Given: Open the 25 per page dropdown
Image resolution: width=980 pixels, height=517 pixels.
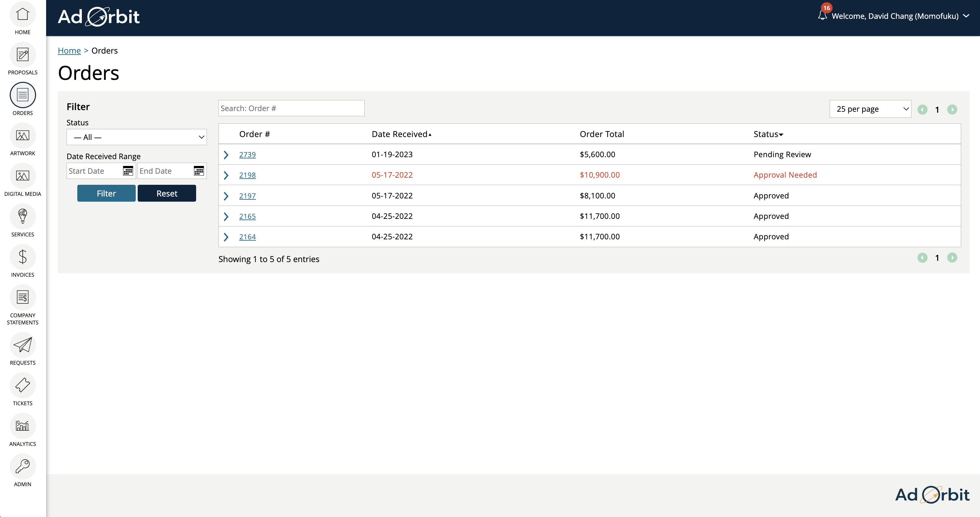Looking at the screenshot, I should point(870,109).
